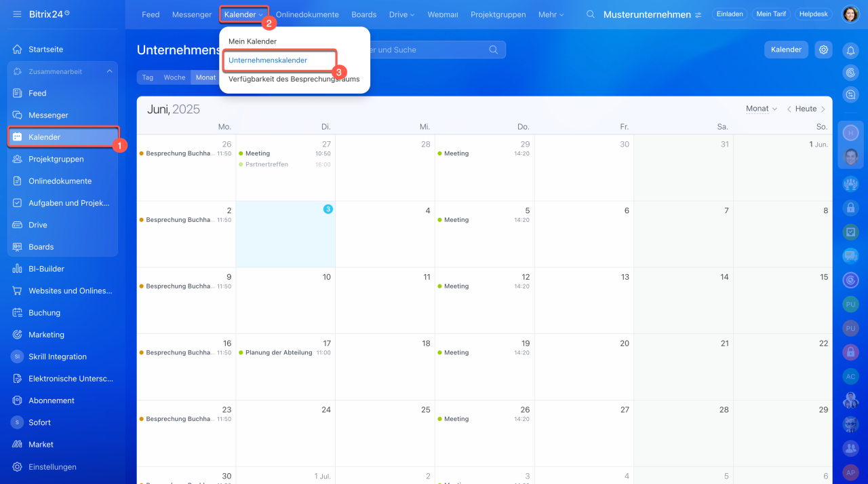Click the Kalender button beside the gear

click(787, 50)
